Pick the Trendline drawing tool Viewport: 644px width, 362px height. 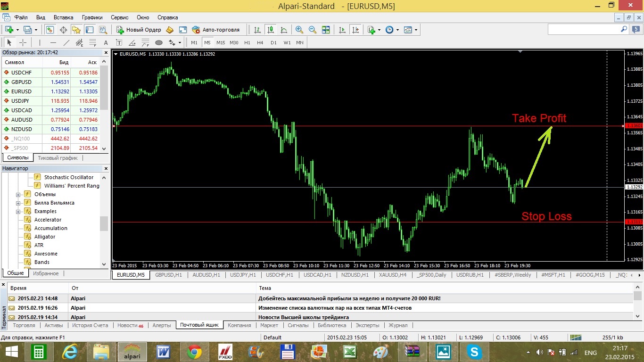[66, 42]
